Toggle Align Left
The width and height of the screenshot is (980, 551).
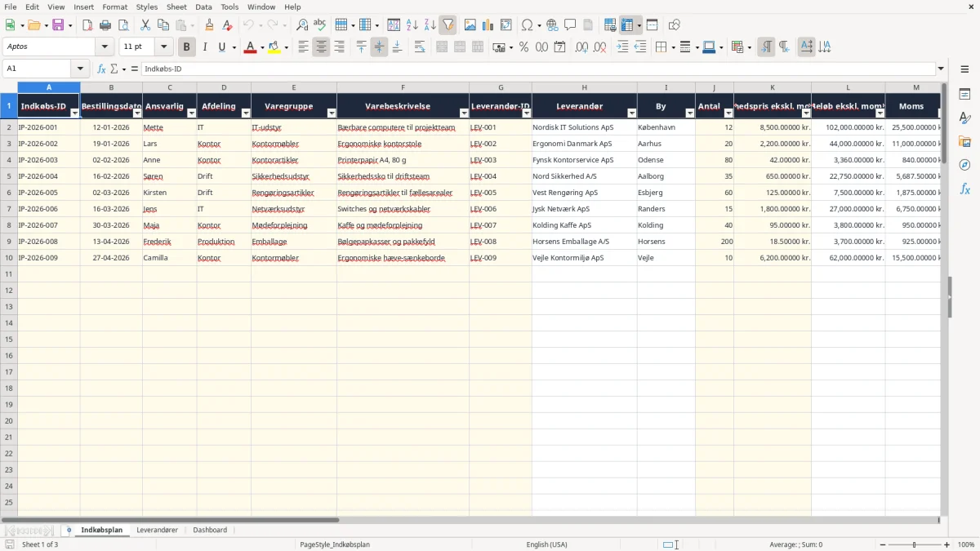[303, 47]
